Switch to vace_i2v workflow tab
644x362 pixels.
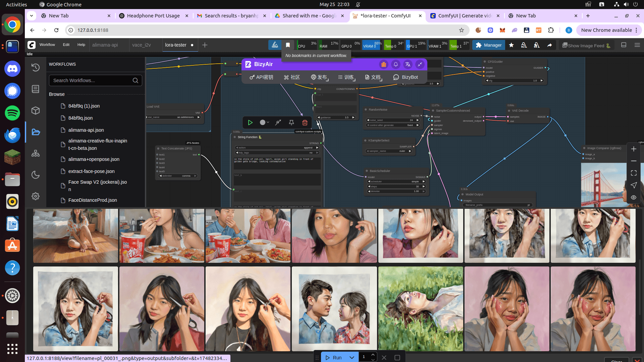click(141, 45)
